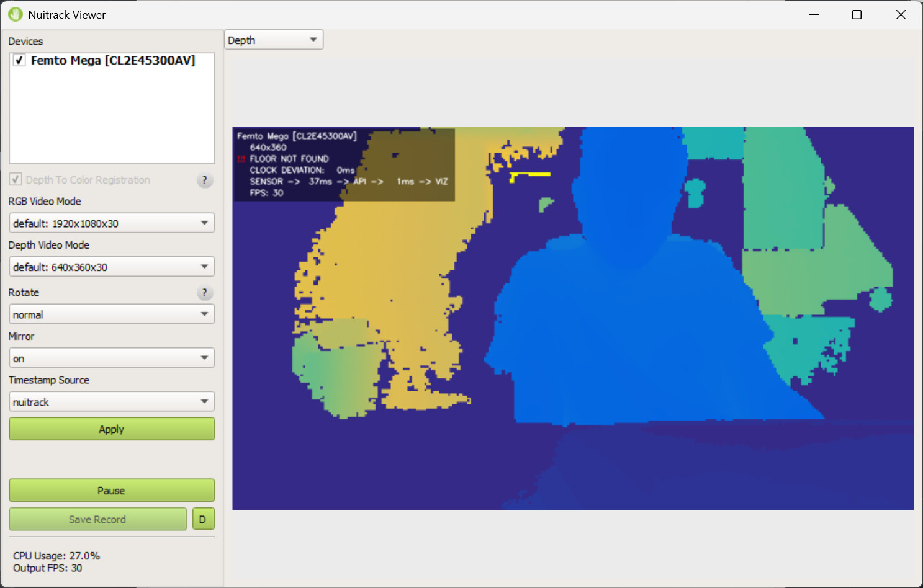
Task: Select the Femto Mega device name in list
Action: coord(113,61)
